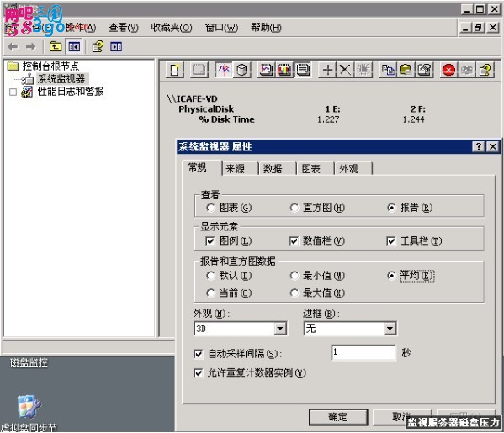The width and height of the screenshot is (504, 433).
Task: Select the 图表(G) radio button
Action: (x=229, y=208)
